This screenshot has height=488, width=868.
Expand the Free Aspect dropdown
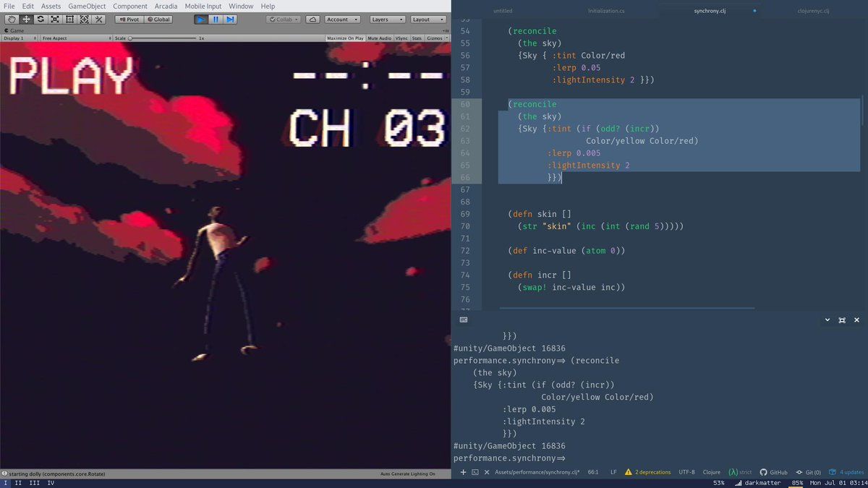point(76,38)
